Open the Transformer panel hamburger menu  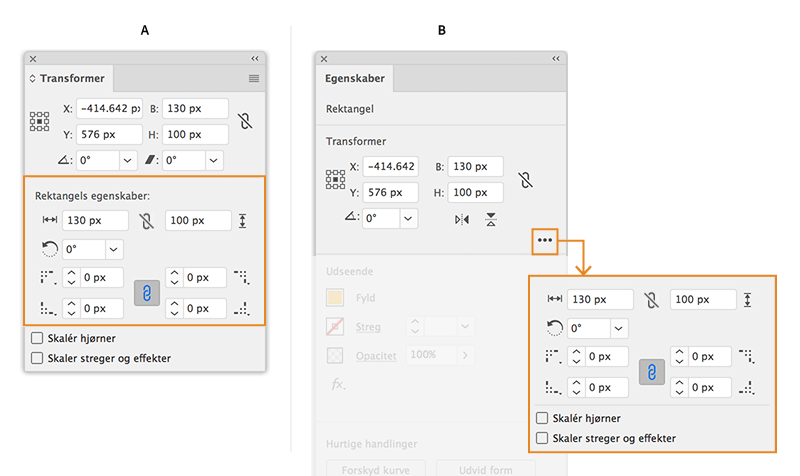tap(254, 78)
